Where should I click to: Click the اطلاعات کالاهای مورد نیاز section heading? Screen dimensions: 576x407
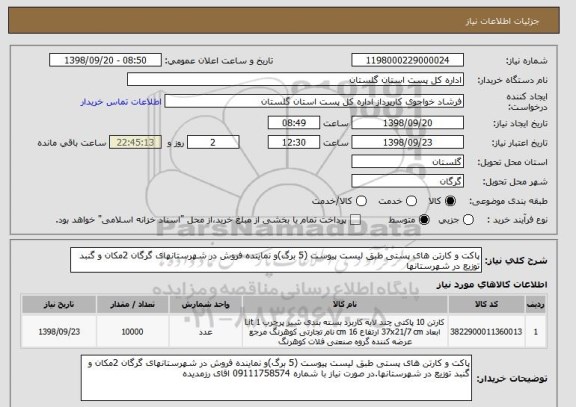click(492, 285)
